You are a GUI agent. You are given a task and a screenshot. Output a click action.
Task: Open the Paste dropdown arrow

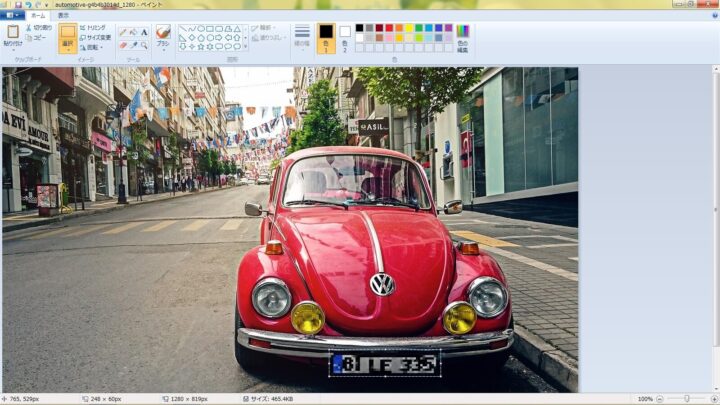pyautogui.click(x=13, y=48)
